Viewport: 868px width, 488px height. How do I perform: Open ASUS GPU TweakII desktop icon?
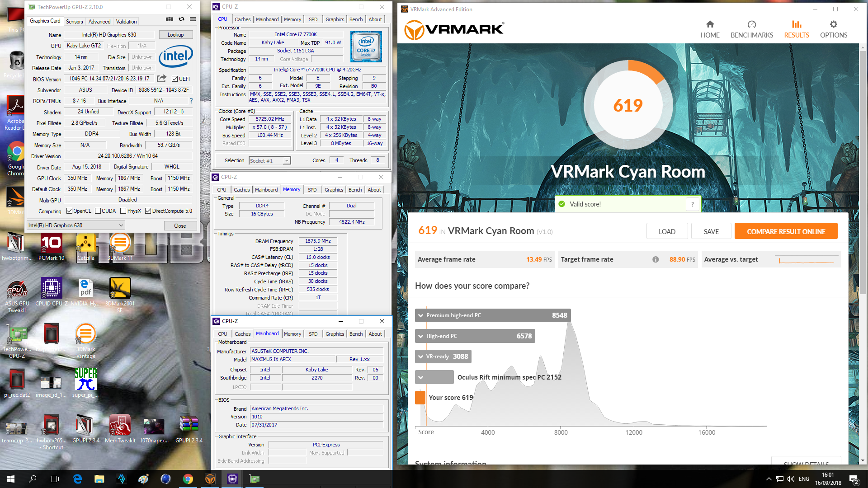click(x=17, y=296)
